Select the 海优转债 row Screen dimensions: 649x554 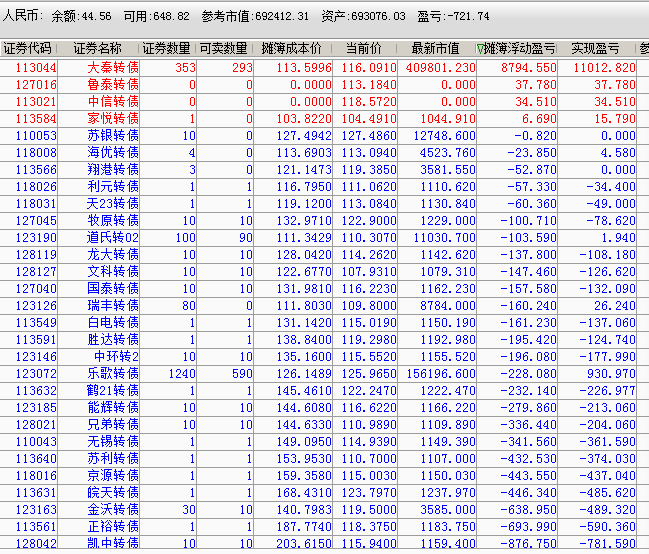click(324, 152)
